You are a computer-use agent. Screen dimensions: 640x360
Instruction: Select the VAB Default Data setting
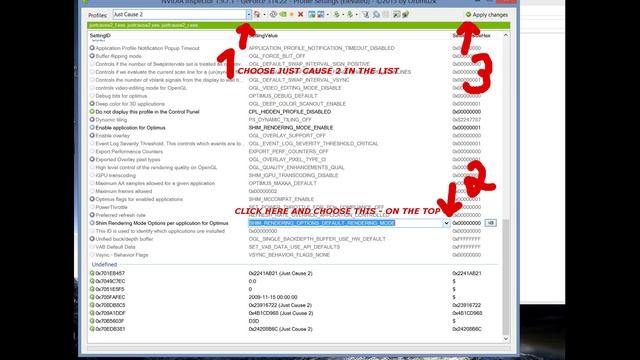[x=115, y=247]
